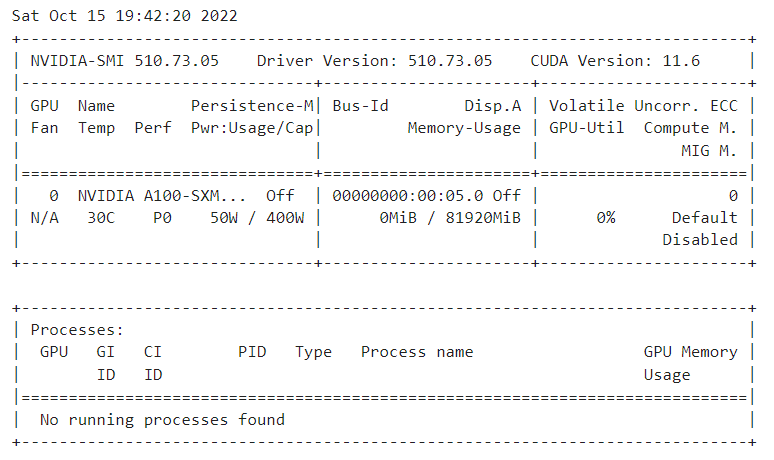Viewport: 774px width, 460px height.
Task: Click the GPU-Util column header
Action: tap(586, 128)
